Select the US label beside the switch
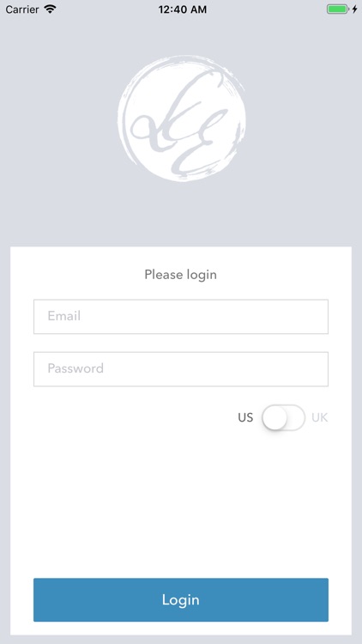362x644 pixels. coord(245,417)
